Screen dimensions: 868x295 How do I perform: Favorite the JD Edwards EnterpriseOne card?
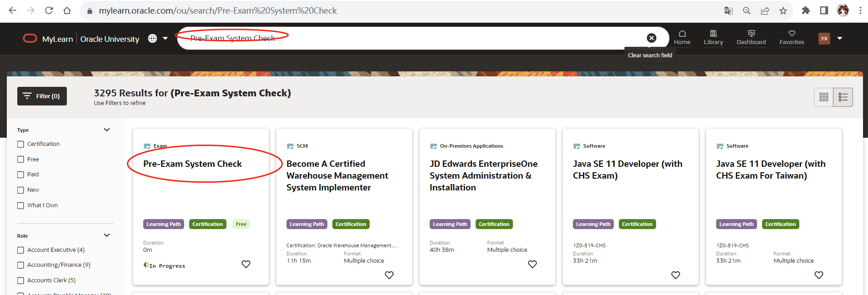pos(532,264)
